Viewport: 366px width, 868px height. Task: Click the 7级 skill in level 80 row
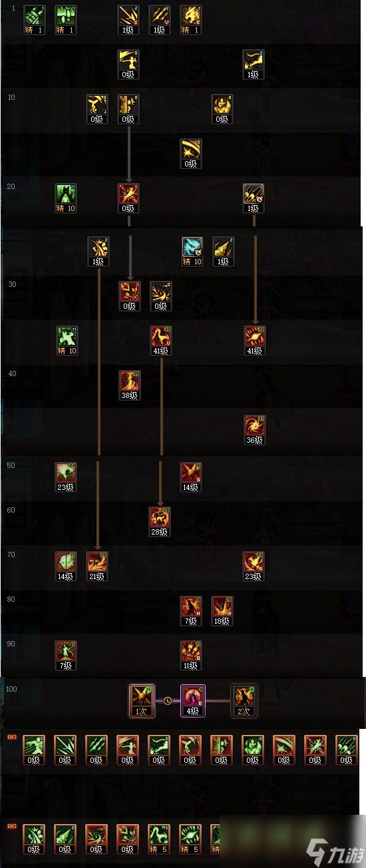[x=191, y=611]
